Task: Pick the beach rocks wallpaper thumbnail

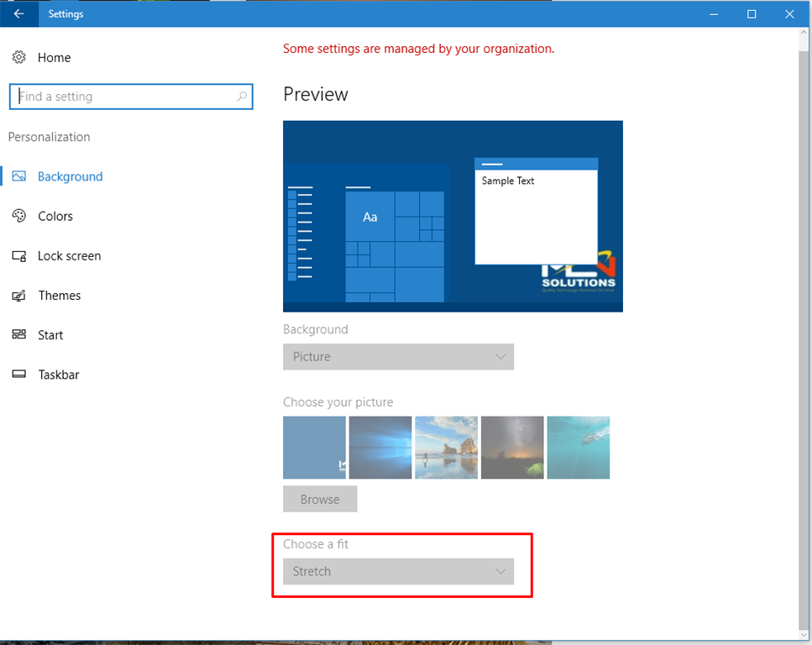Action: (x=447, y=448)
